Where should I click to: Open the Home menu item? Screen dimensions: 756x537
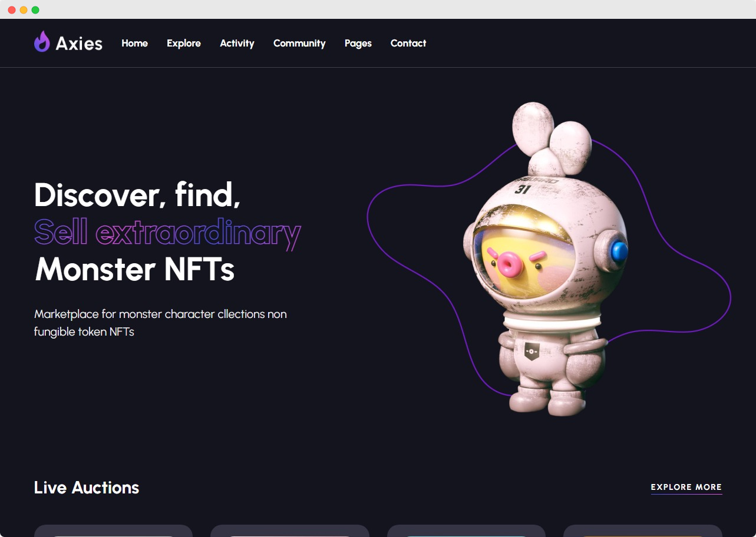(134, 43)
